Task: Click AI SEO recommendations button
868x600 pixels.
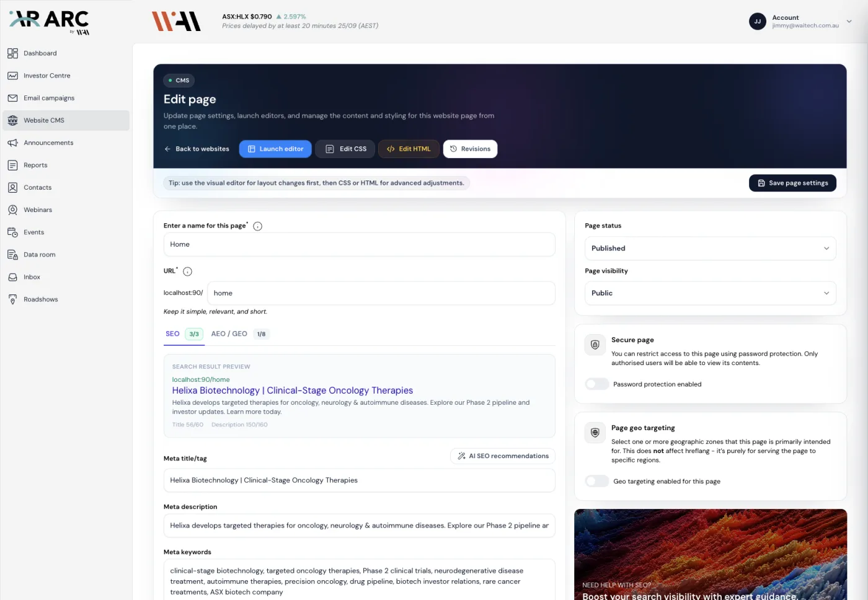Action: click(x=503, y=456)
